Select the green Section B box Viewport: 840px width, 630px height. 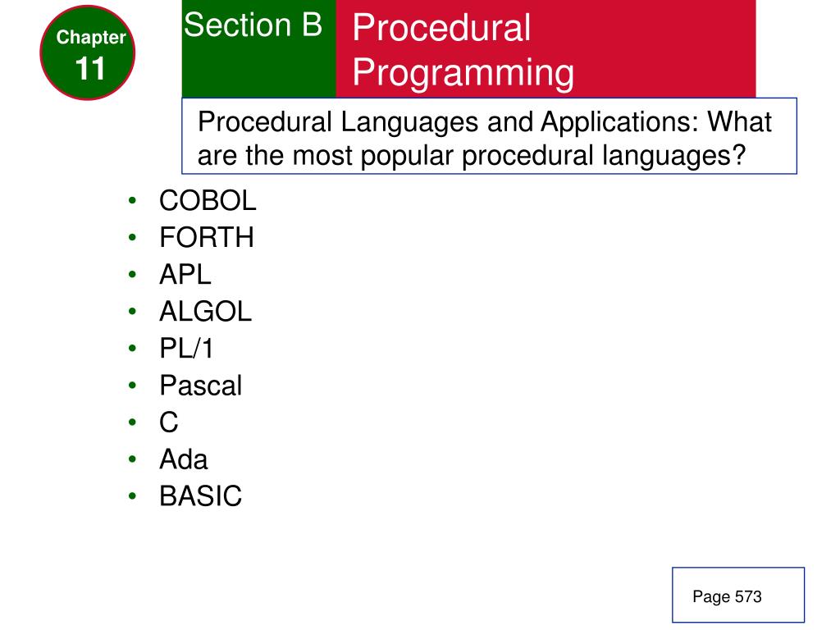(258, 48)
